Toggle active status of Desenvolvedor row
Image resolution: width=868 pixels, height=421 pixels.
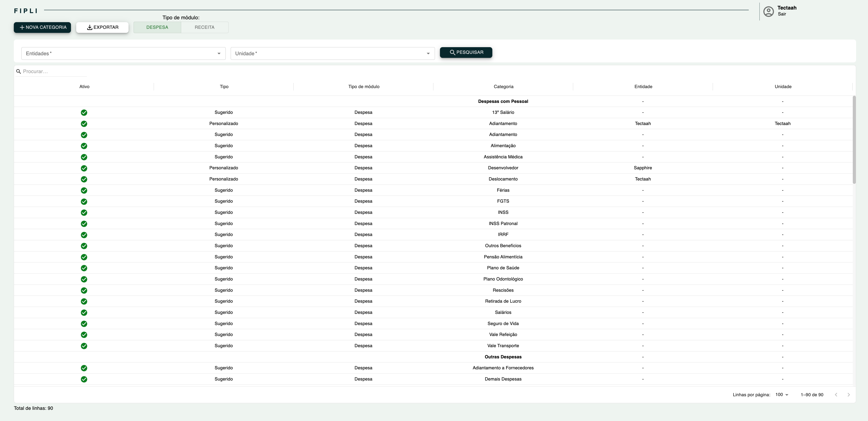coord(84,168)
